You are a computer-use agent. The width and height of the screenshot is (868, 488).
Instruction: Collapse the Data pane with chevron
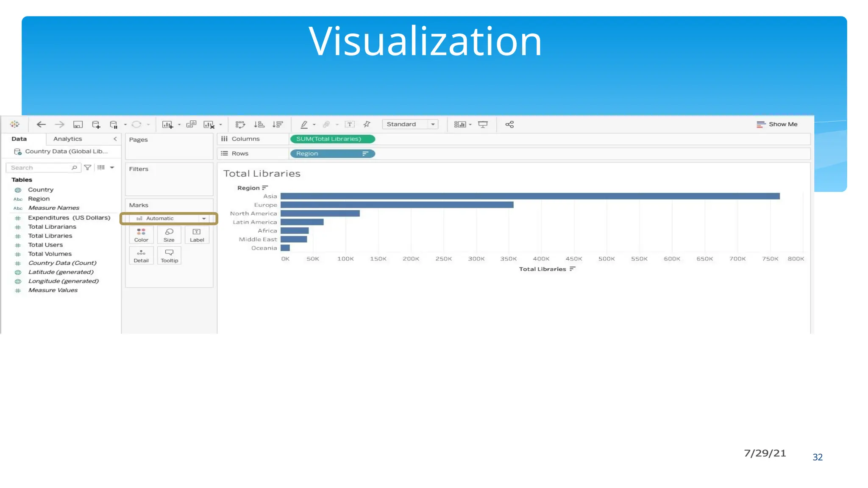tap(115, 139)
